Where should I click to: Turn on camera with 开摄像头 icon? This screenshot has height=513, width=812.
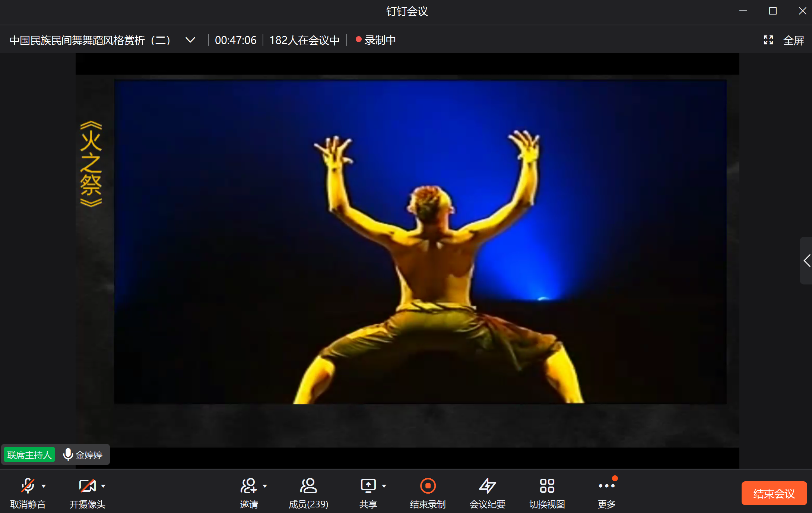coord(87,486)
